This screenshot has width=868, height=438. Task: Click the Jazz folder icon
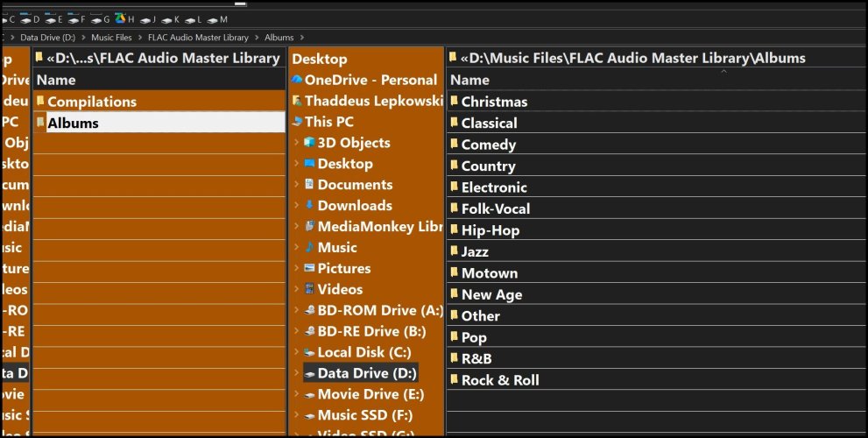tap(454, 251)
